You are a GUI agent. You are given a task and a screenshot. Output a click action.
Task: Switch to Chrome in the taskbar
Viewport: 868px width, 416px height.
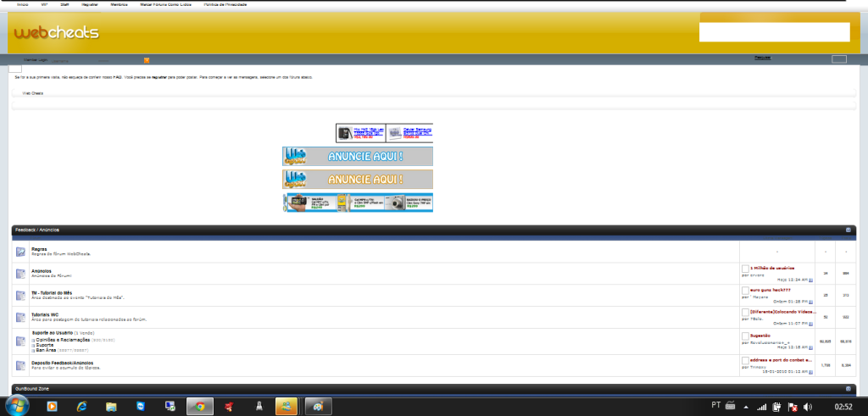(200, 407)
